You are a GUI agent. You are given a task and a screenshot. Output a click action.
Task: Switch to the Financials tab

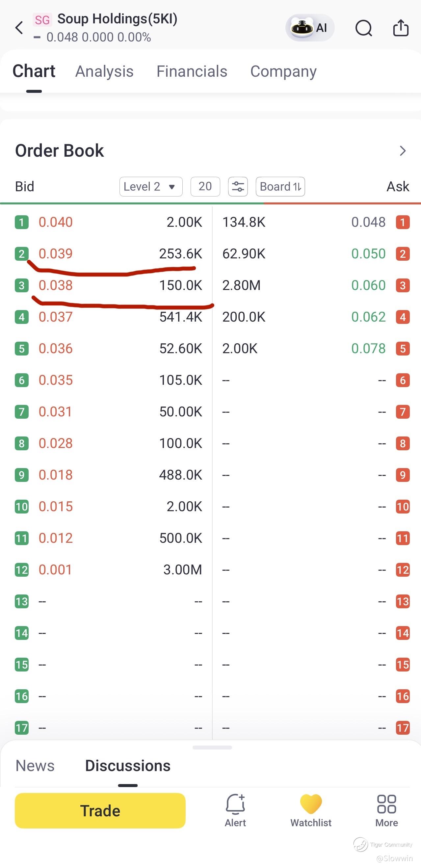coord(192,71)
